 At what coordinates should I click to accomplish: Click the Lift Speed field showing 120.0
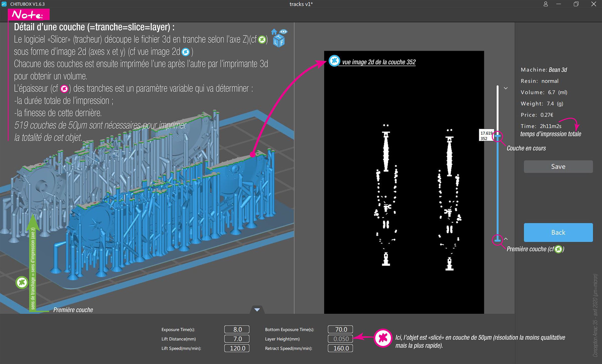coord(237,348)
